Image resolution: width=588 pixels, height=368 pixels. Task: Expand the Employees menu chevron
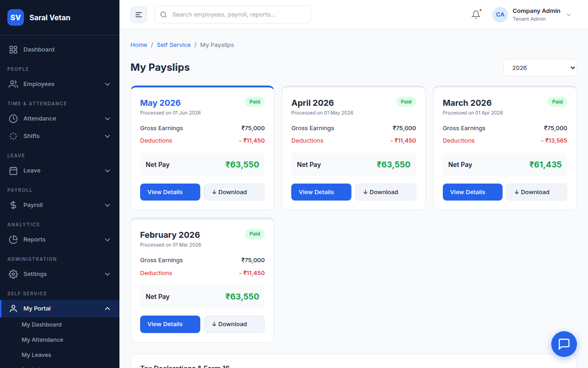(x=107, y=84)
